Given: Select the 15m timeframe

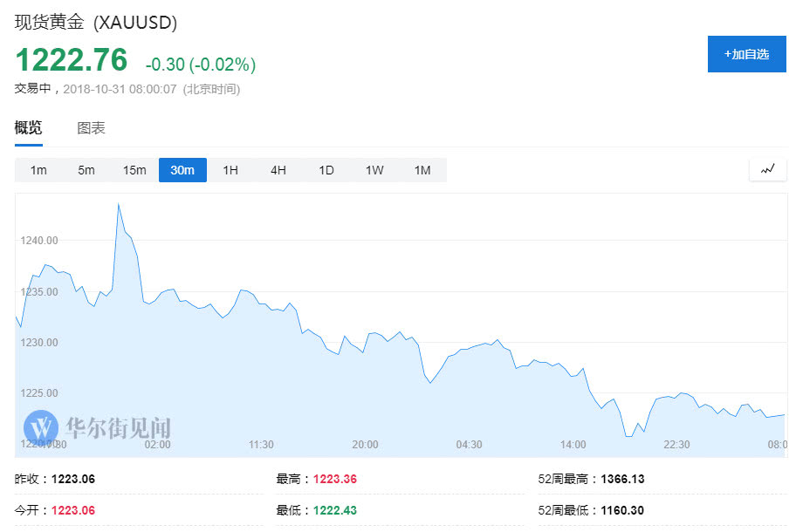Looking at the screenshot, I should 134,170.
